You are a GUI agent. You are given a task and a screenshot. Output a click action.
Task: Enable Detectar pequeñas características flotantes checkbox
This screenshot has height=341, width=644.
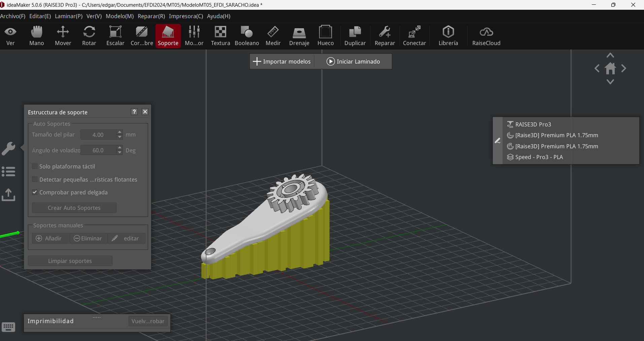[x=34, y=179]
